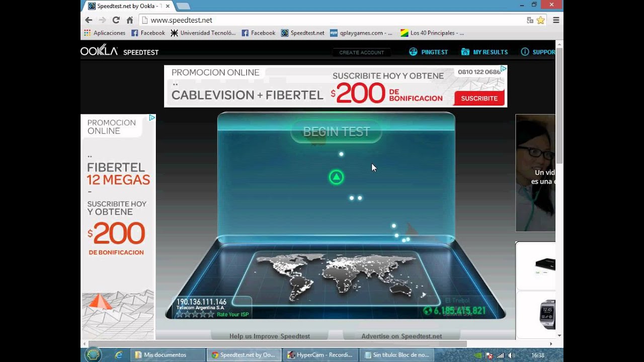Close the Speedtest.net browser tab
Screen dimensions: 644x362
[x=168, y=6]
